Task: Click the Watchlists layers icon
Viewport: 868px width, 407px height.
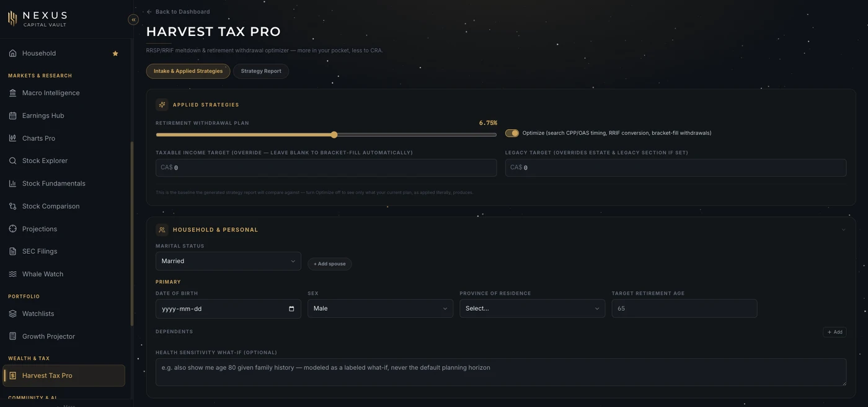Action: pos(12,314)
